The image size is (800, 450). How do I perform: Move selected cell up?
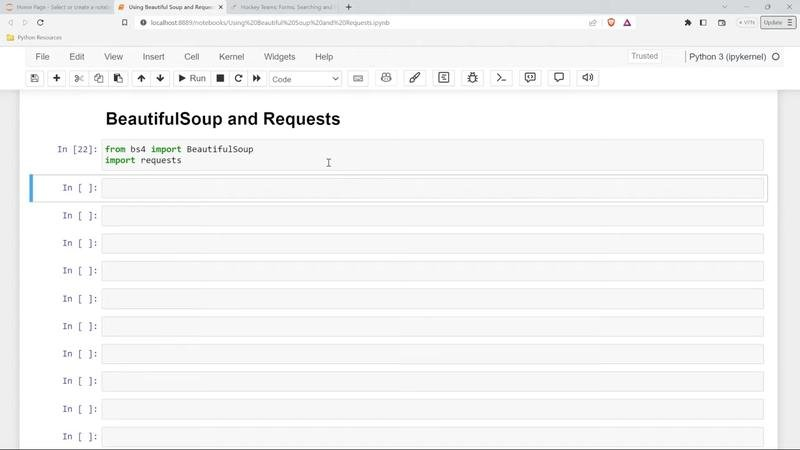point(141,78)
